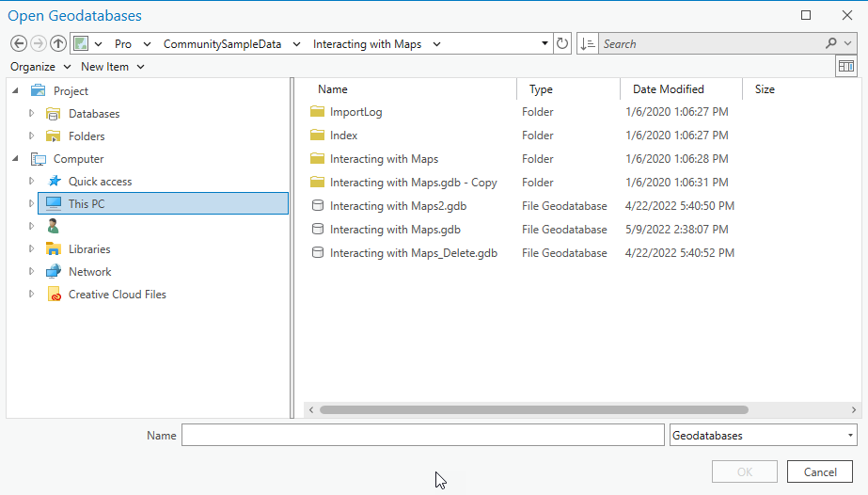
Task: Click the Network icon
Action: [54, 271]
